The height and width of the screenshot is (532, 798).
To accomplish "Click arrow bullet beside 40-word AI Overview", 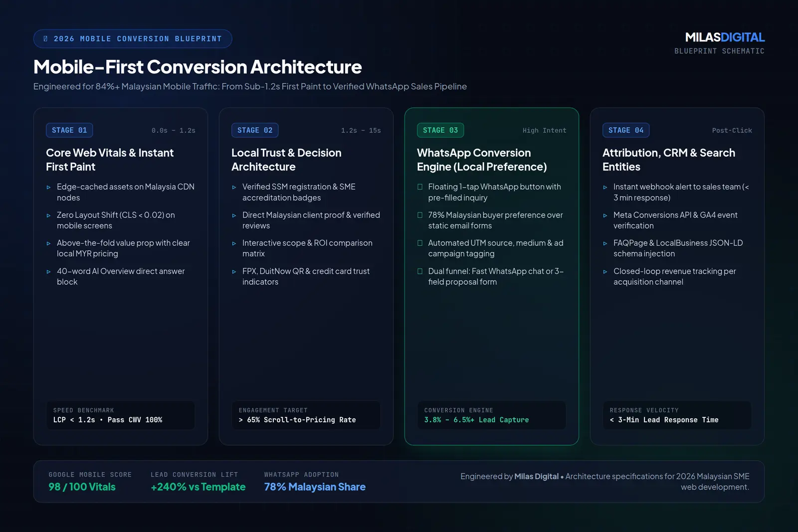I will click(x=48, y=272).
